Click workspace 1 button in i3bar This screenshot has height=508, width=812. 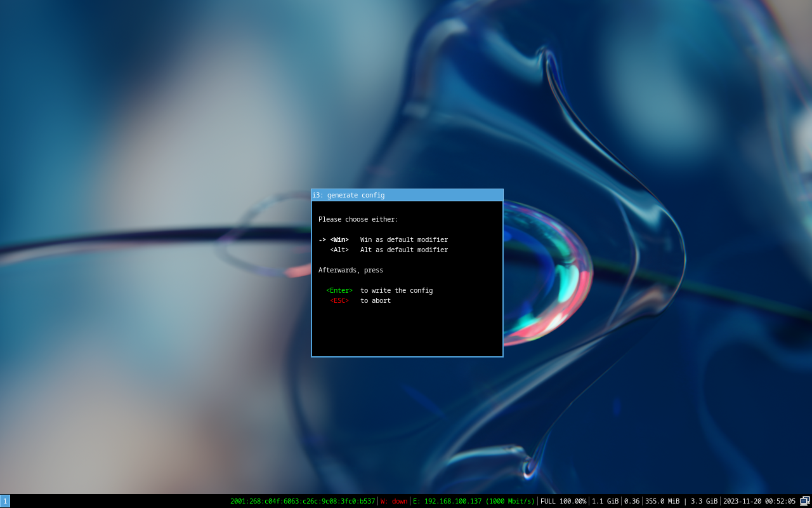(5, 501)
